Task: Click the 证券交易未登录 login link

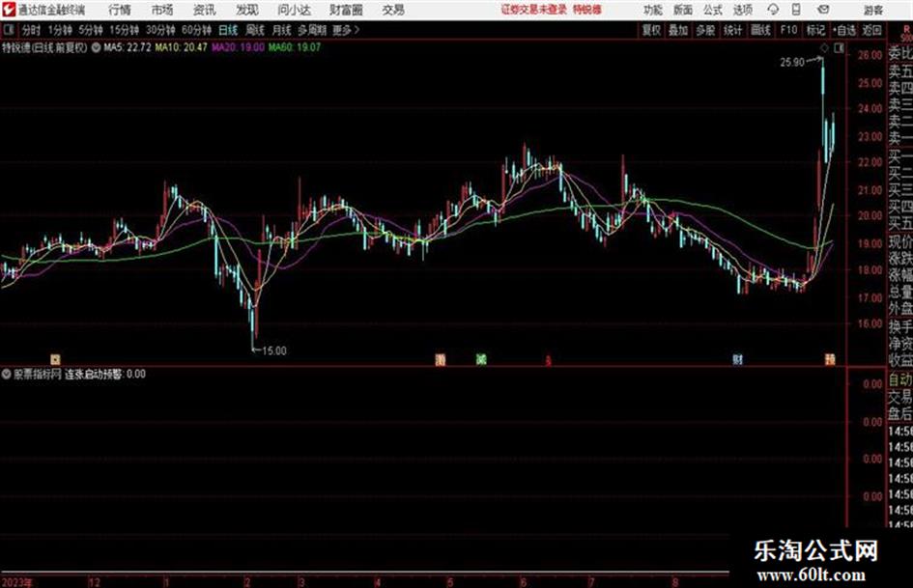Action: click(534, 10)
